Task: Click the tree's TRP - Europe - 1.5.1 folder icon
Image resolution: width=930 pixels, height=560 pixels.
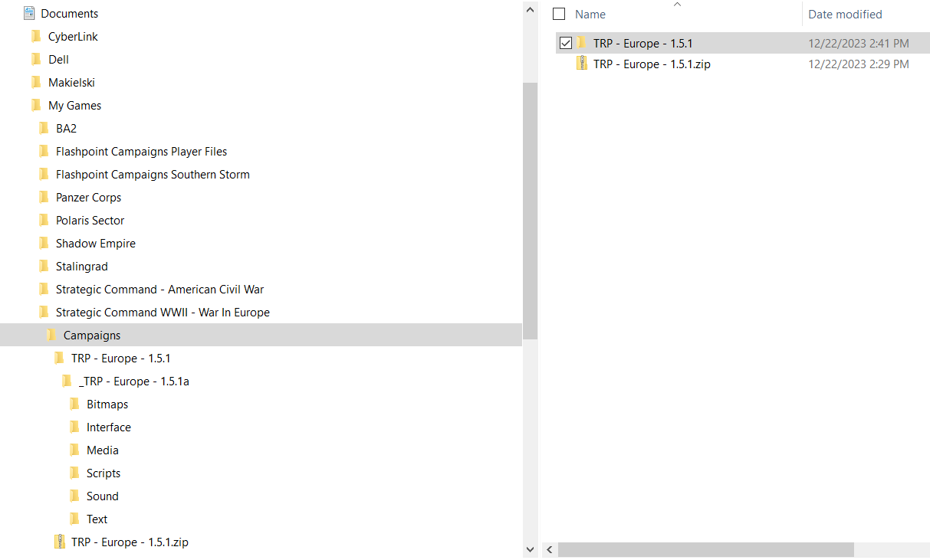Action: click(59, 358)
